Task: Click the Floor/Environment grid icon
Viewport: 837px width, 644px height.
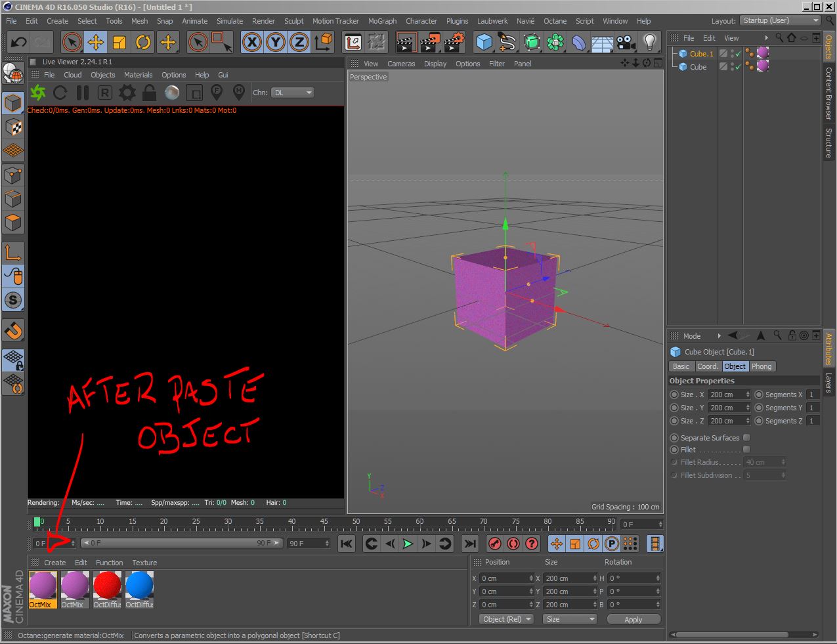Action: tap(603, 43)
